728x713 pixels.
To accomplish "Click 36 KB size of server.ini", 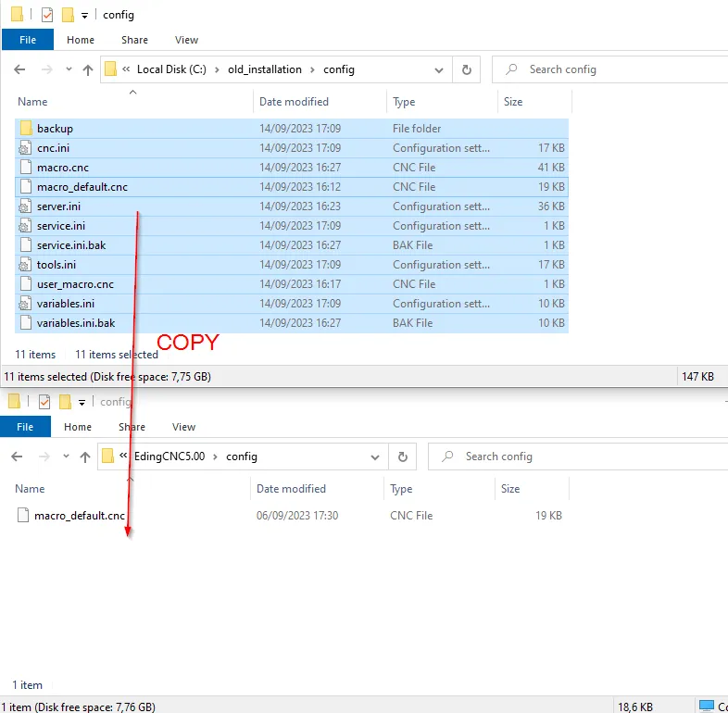I will [551, 206].
